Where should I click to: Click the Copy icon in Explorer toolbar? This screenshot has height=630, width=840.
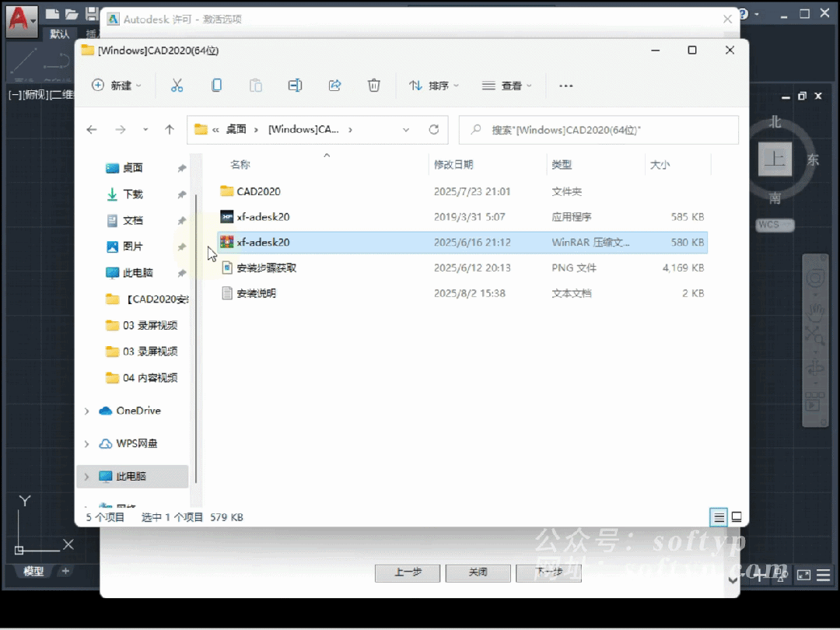click(x=216, y=86)
